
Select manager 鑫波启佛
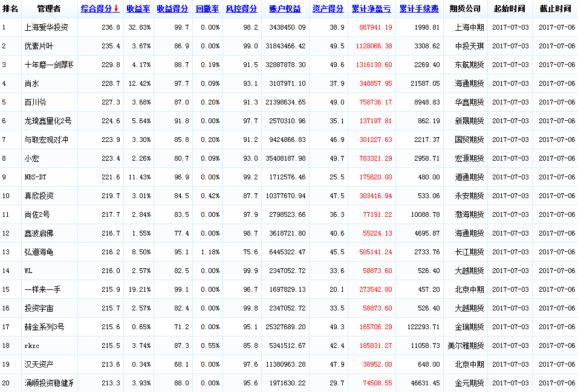pyautogui.click(x=39, y=233)
